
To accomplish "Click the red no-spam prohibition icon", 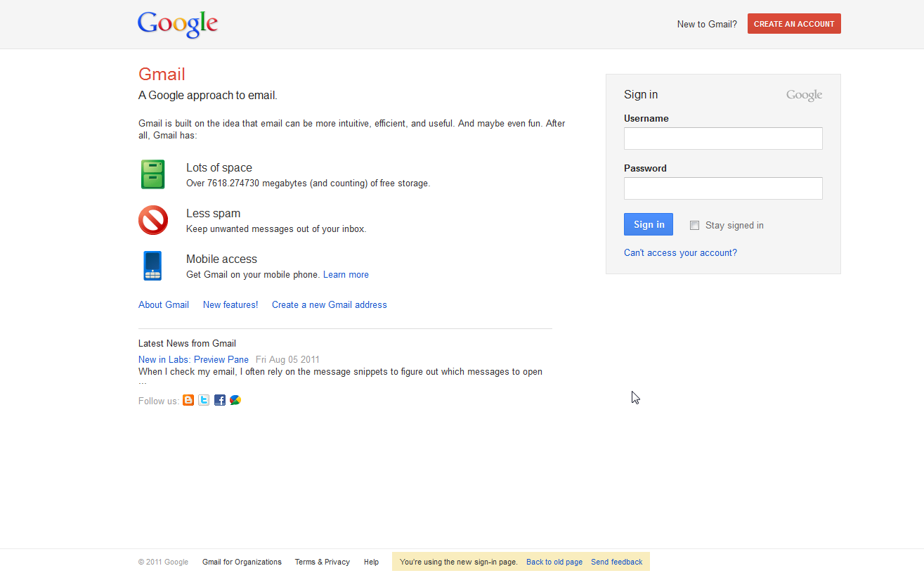I will [x=153, y=220].
